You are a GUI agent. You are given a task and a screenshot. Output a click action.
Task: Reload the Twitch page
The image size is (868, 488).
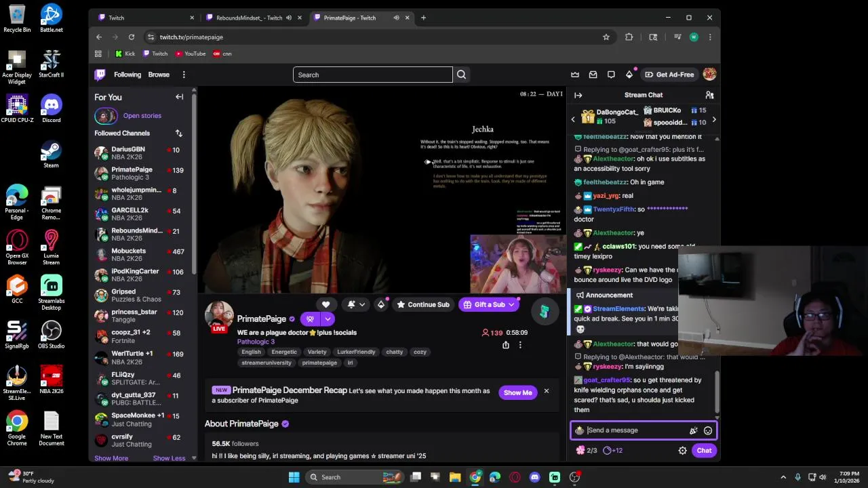(x=132, y=37)
